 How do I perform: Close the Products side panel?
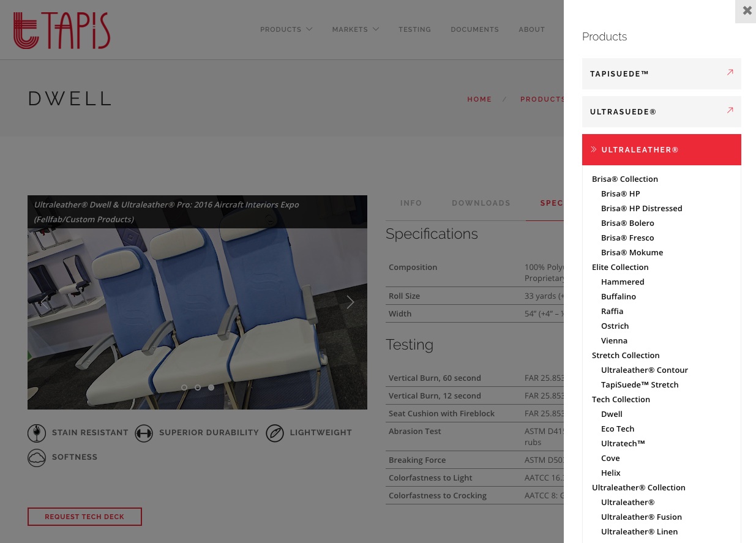[747, 11]
